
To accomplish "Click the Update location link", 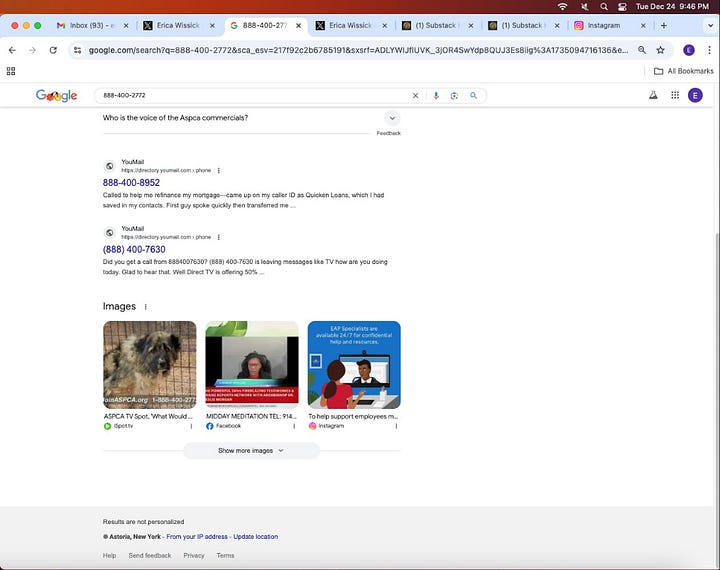I will point(256,536).
